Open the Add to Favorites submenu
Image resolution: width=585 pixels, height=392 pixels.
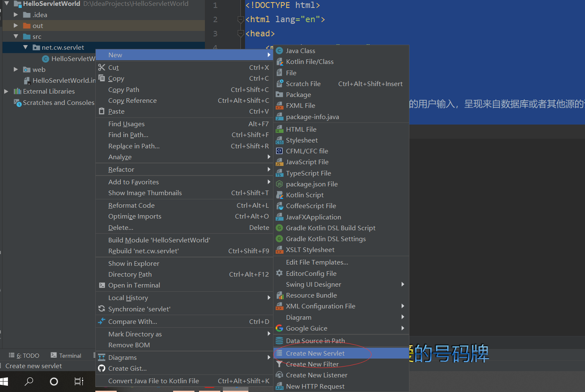[184, 182]
